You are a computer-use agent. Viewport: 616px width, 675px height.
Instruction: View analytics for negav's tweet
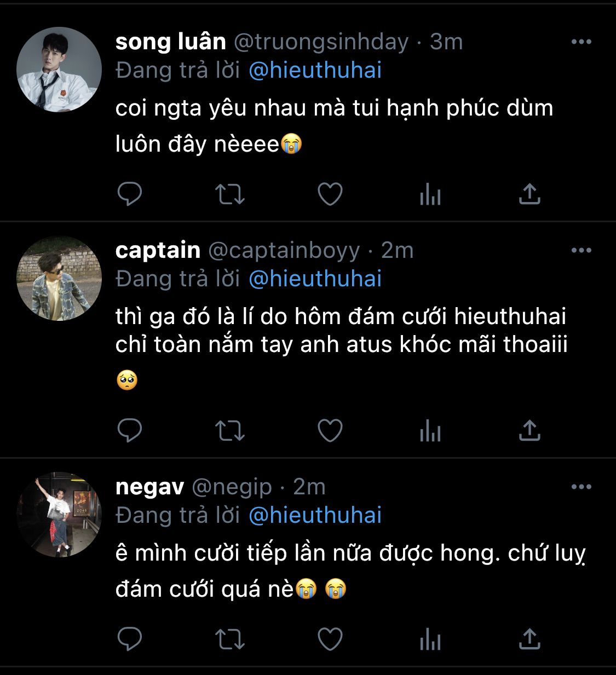pos(430,638)
